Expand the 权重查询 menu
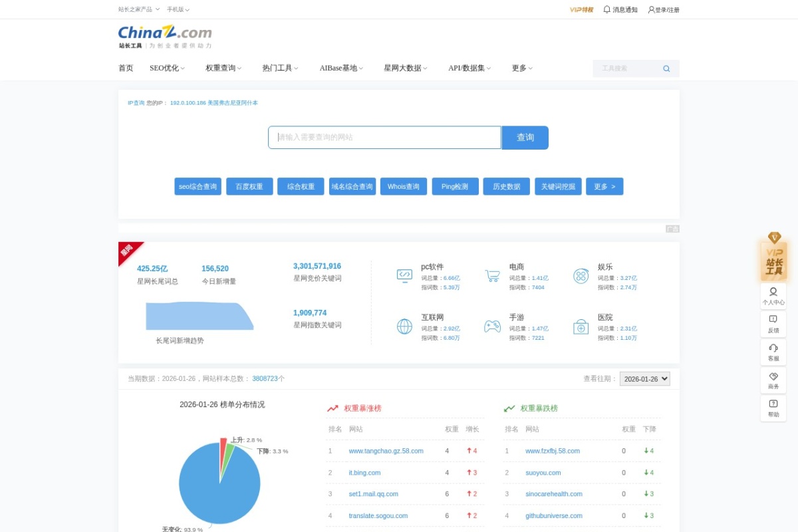The image size is (798, 532). (221, 67)
